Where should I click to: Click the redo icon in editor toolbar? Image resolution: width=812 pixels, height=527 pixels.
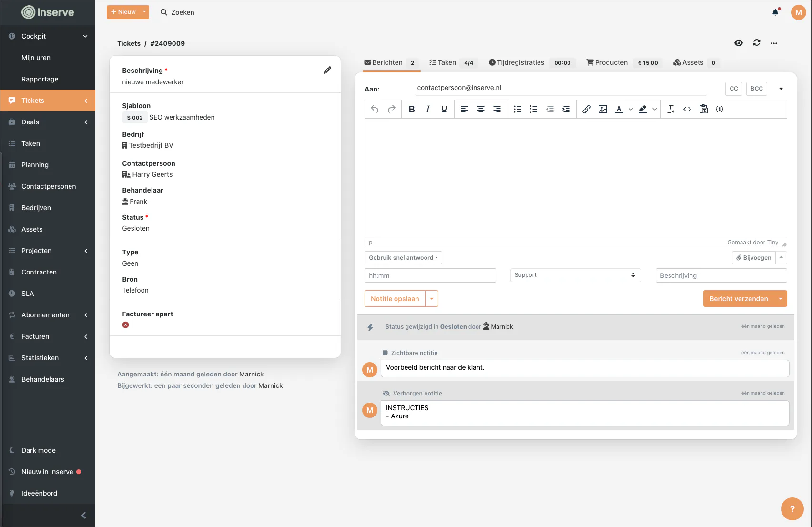tap(392, 109)
